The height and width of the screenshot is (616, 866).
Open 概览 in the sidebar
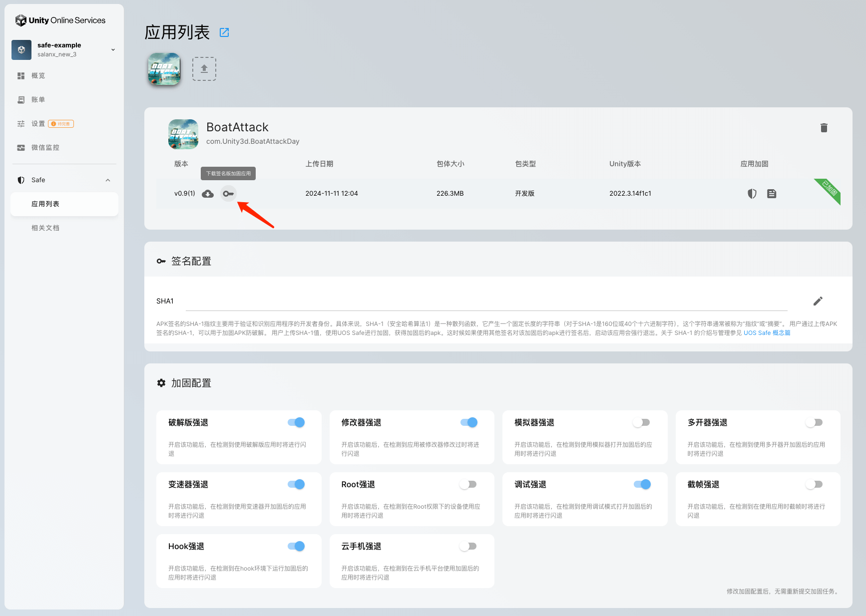[38, 76]
